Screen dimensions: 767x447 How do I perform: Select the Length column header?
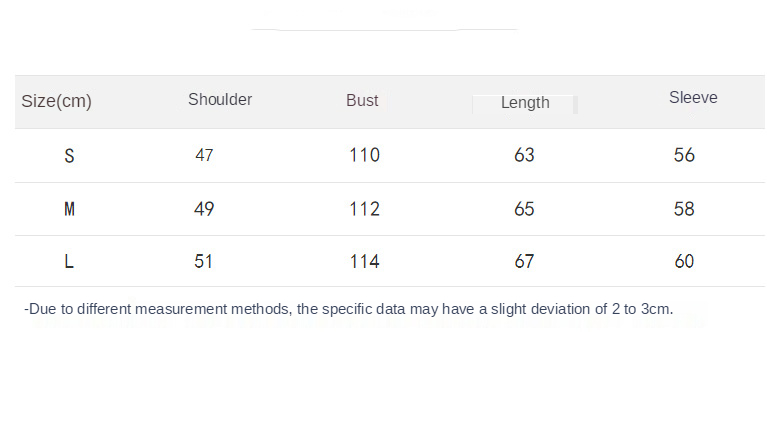[x=525, y=103]
